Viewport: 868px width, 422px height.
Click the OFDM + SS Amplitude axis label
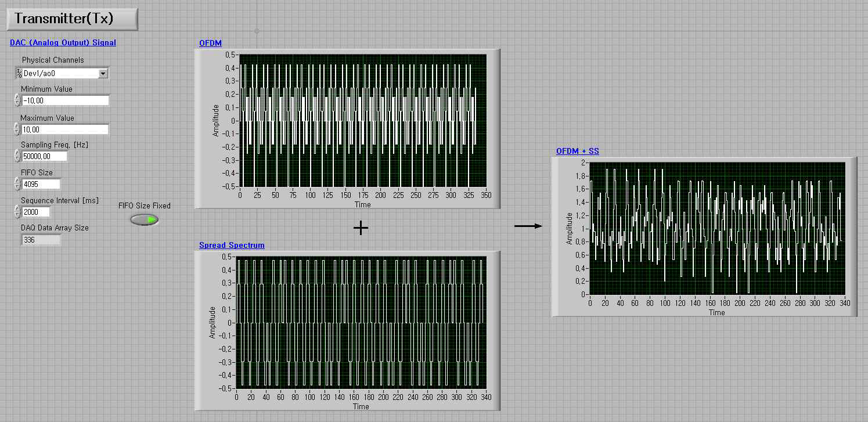[570, 228]
